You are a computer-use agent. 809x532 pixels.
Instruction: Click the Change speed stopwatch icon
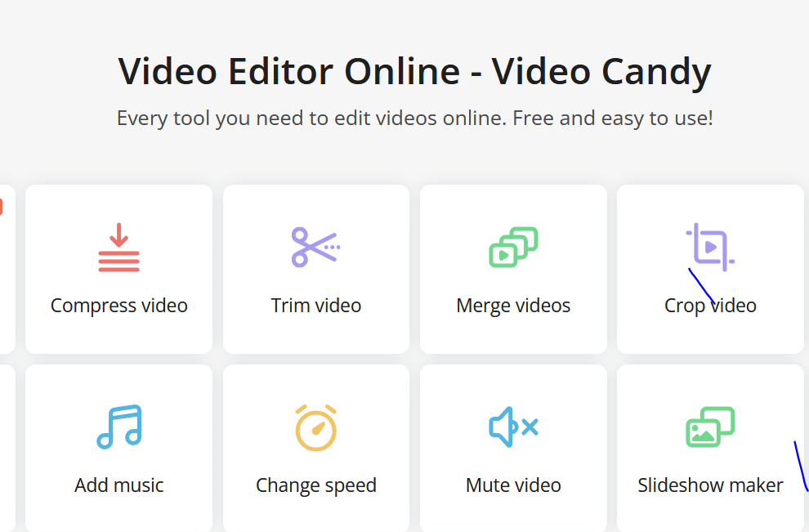click(315, 427)
